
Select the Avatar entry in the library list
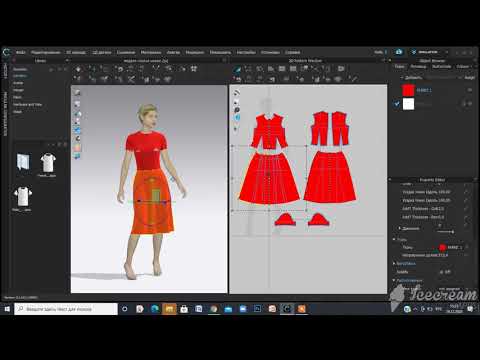click(x=18, y=83)
